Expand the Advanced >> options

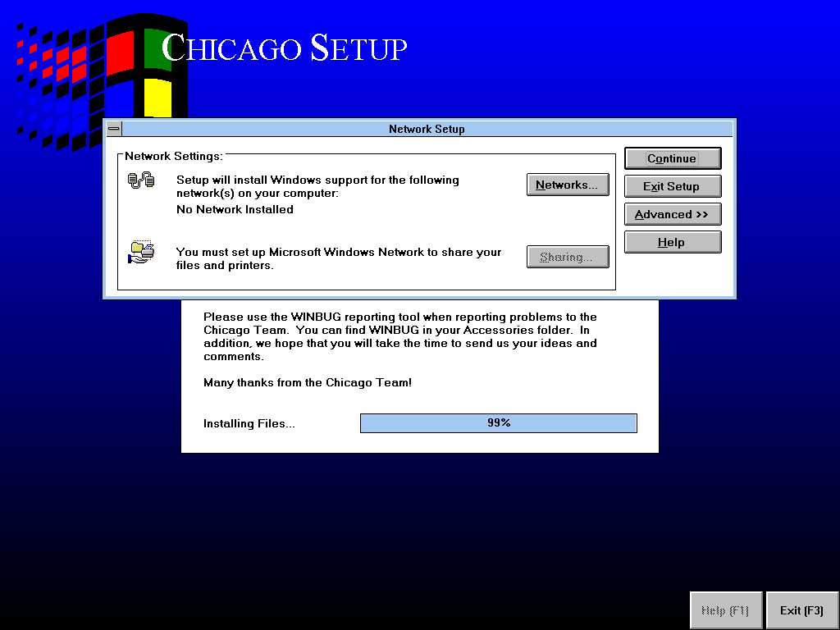(x=673, y=214)
